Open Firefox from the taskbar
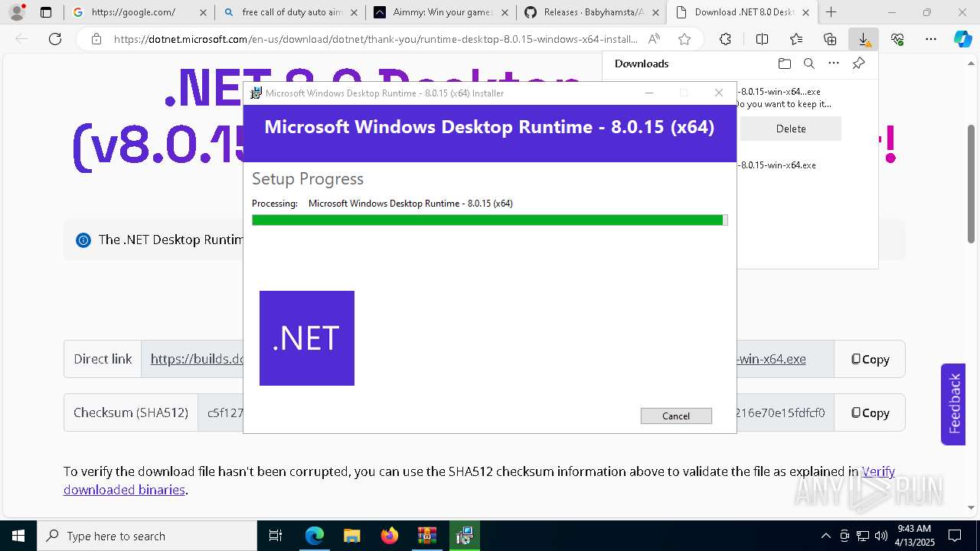The image size is (980, 551). click(389, 536)
